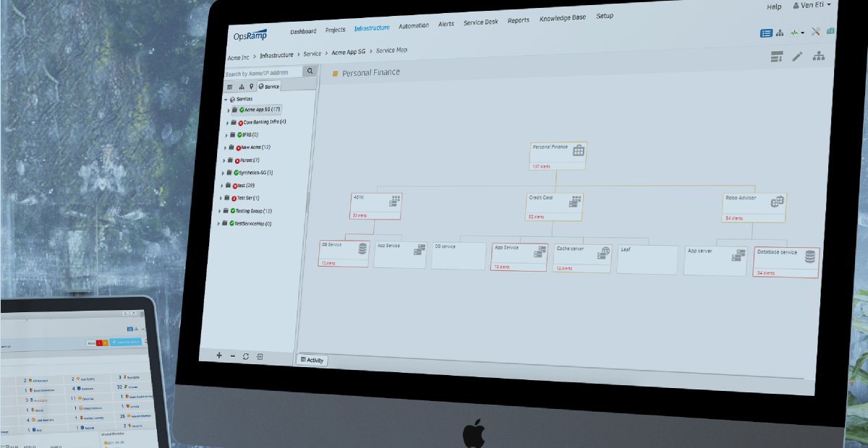
Task: Select the location pin tab icon in the sidebar
Action: tap(251, 87)
